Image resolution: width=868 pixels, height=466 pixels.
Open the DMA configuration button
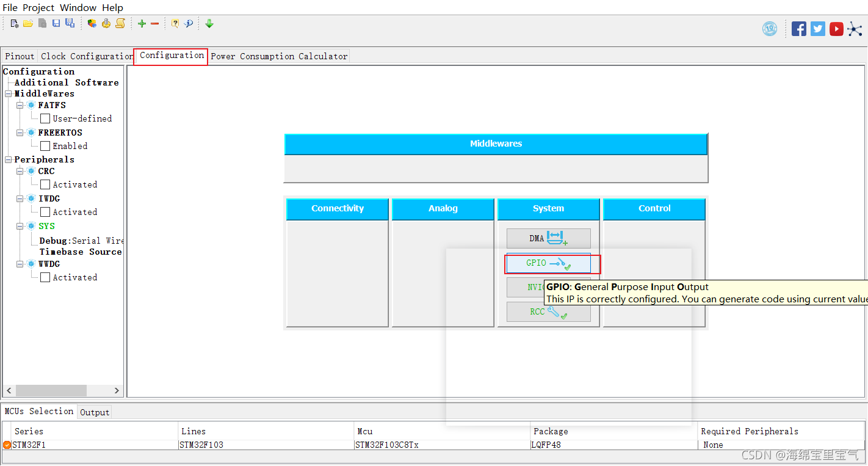[548, 238]
